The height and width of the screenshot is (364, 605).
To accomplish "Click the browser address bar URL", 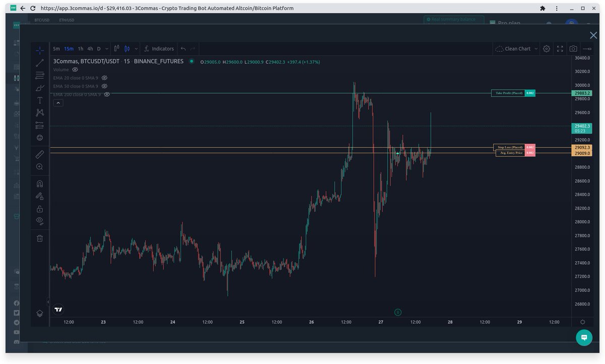I will [x=166, y=8].
